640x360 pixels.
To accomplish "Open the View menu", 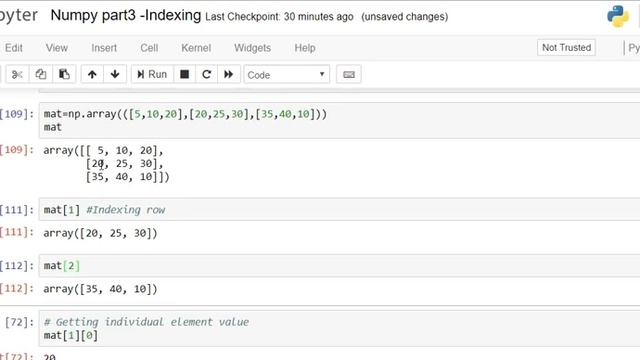I will (57, 48).
